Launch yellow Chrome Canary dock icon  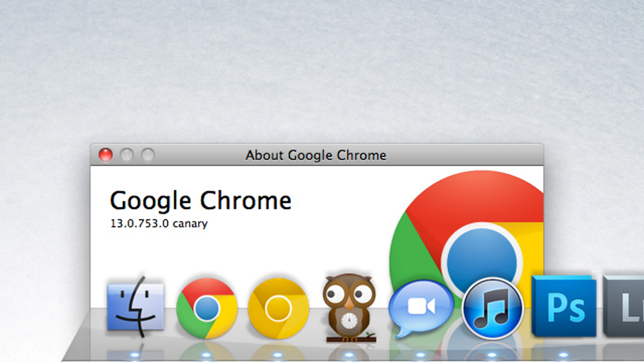[x=278, y=309]
